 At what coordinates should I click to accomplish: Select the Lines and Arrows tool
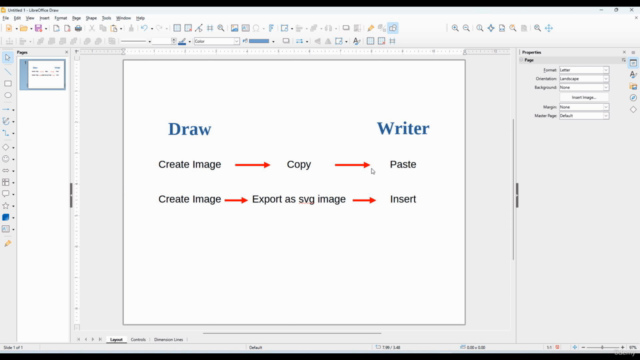[6, 109]
